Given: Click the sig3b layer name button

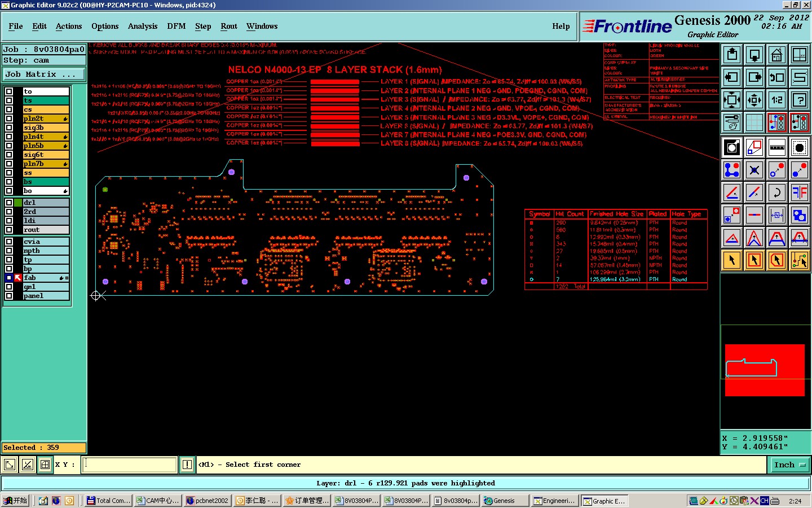Looking at the screenshot, I should pyautogui.click(x=46, y=128).
